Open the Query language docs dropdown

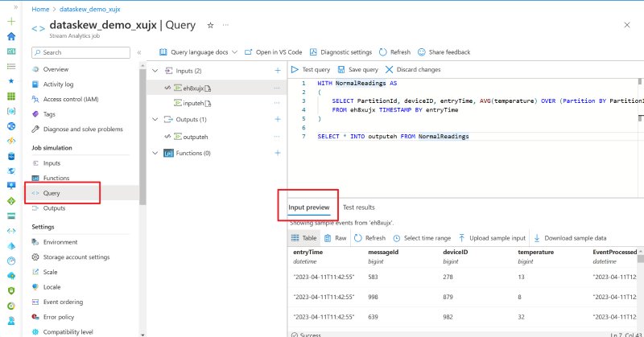[198, 52]
